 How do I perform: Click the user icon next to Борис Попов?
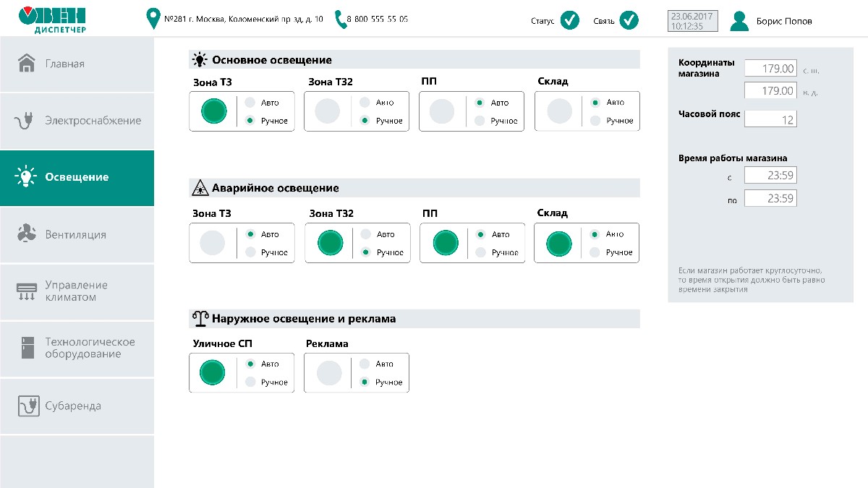(739, 20)
